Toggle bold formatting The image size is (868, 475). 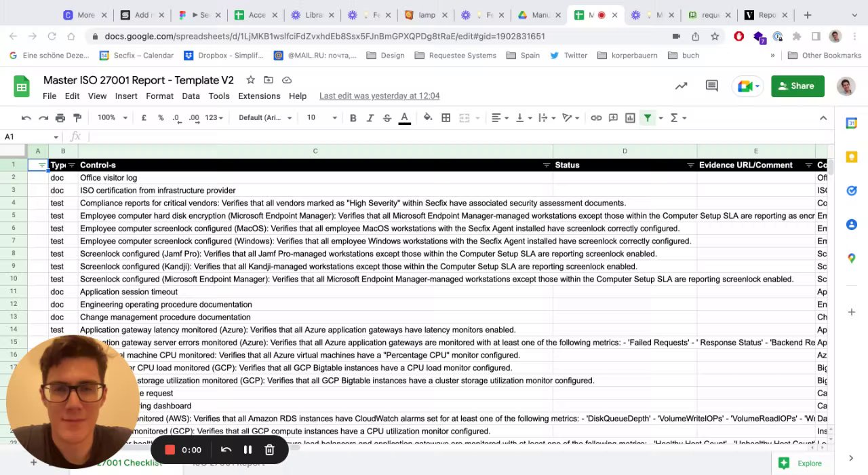tap(353, 118)
